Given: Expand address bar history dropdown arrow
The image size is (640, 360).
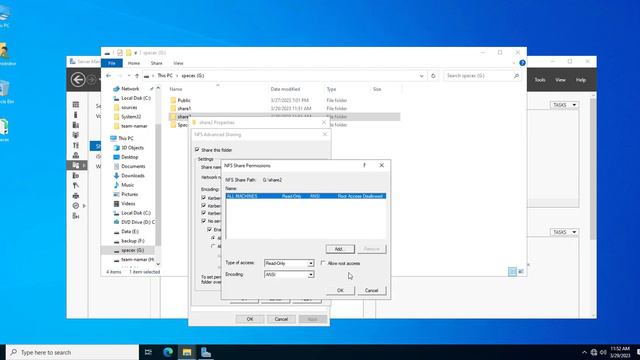Looking at the screenshot, I should click(x=421, y=76).
